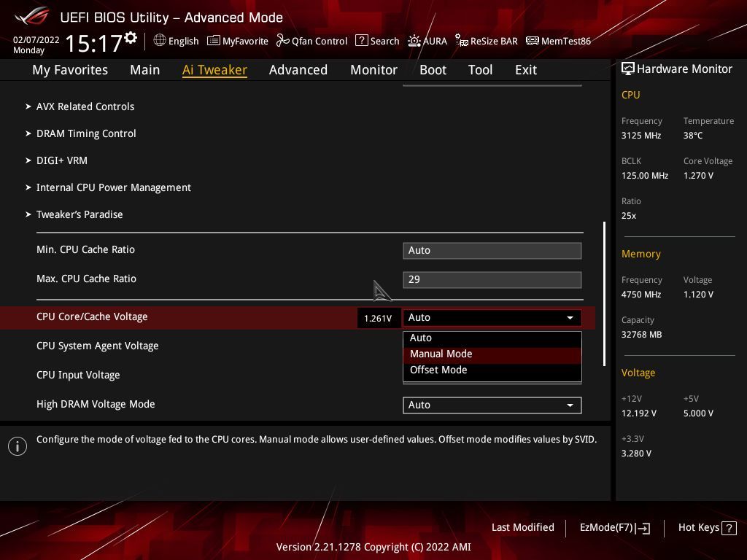Click the +12V 12.192 V reading
The image size is (747, 560).
[638, 413]
